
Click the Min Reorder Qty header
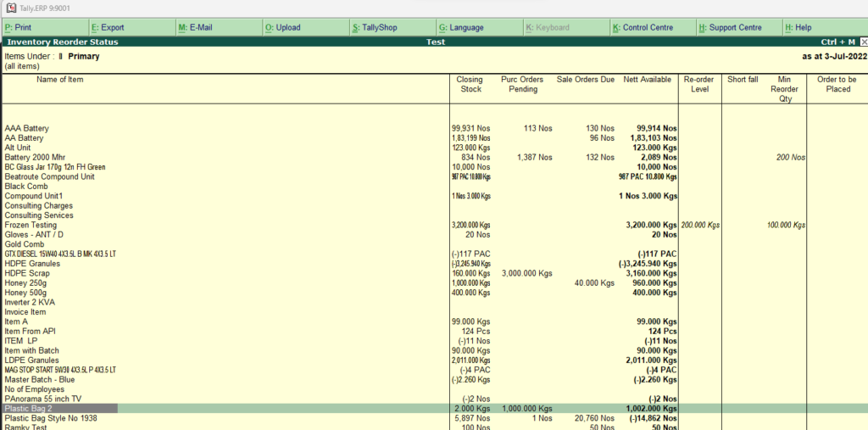pyautogui.click(x=784, y=89)
